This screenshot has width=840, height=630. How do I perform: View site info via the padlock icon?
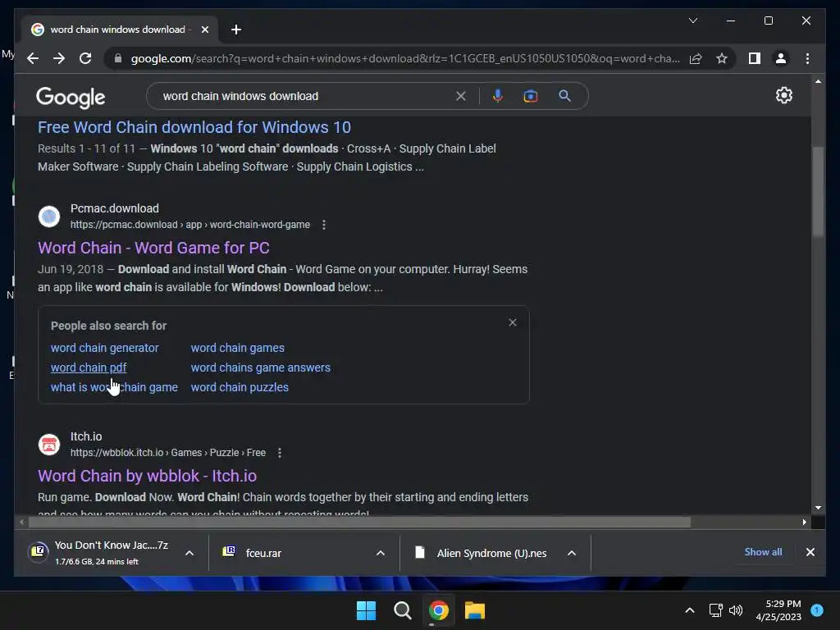point(118,58)
